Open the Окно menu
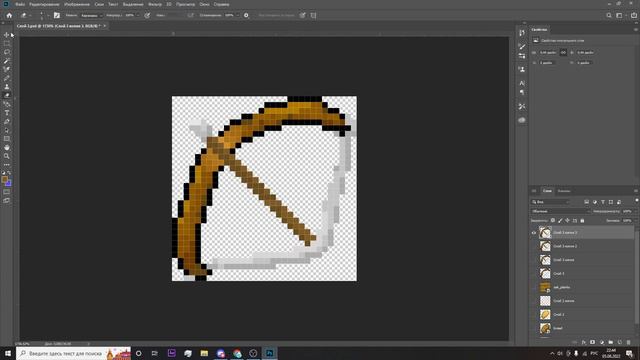The height and width of the screenshot is (360, 640). coord(204,4)
